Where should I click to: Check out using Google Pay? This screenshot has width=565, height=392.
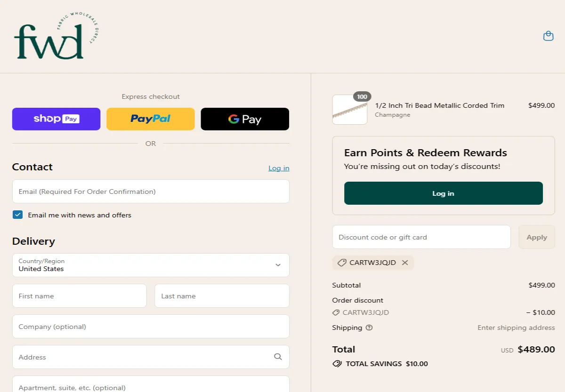[245, 119]
